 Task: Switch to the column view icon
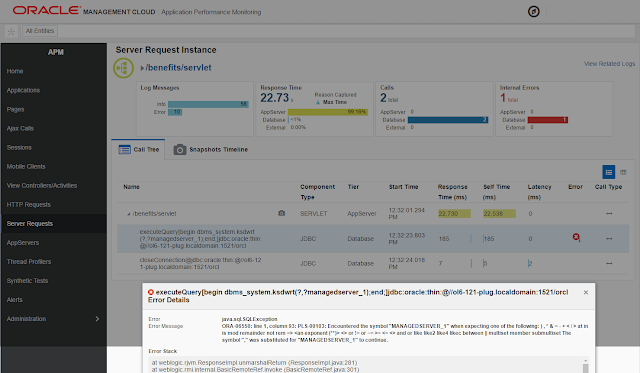point(623,172)
